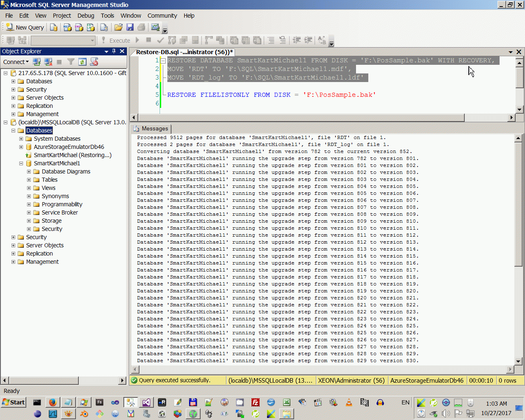This screenshot has width=525, height=420.
Task: Open the View menu
Action: pos(41,16)
